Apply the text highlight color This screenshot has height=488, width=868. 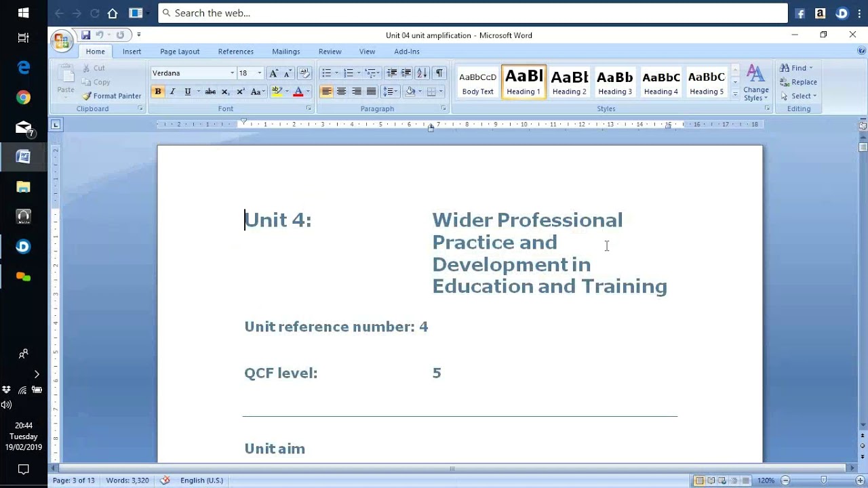276,91
